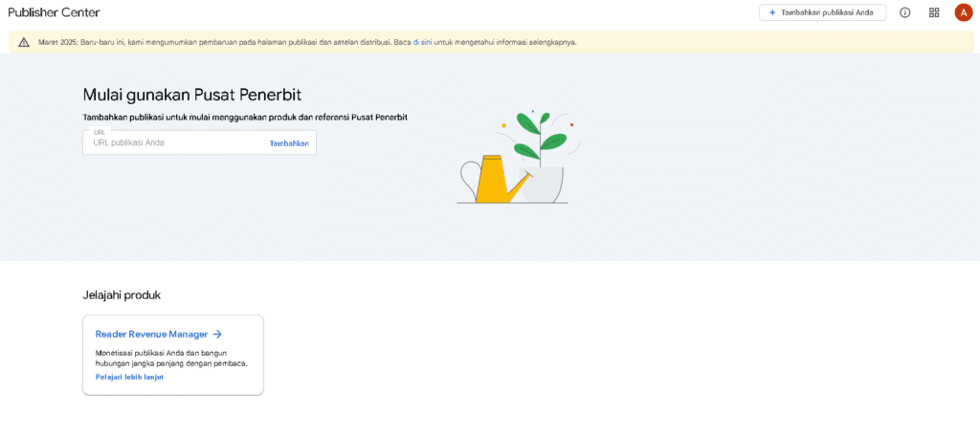Image resolution: width=980 pixels, height=434 pixels.
Task: Click the white plant pot illustration
Action: (x=544, y=184)
